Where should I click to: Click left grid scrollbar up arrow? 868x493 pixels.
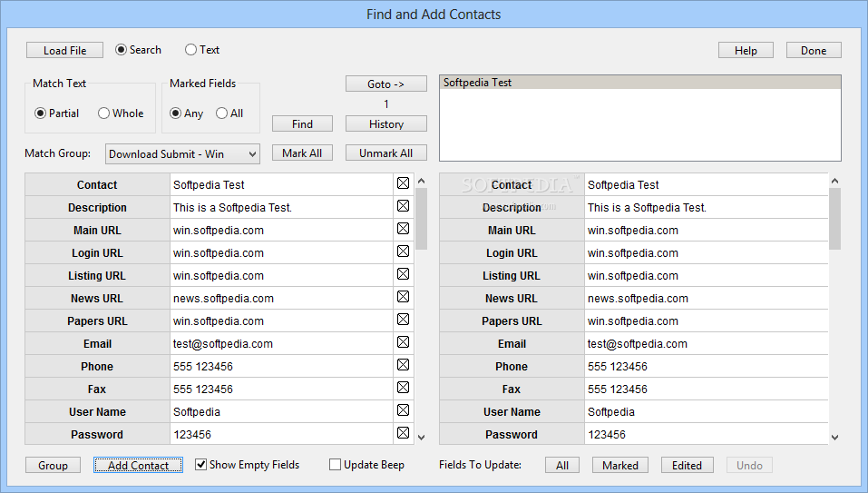click(421, 181)
